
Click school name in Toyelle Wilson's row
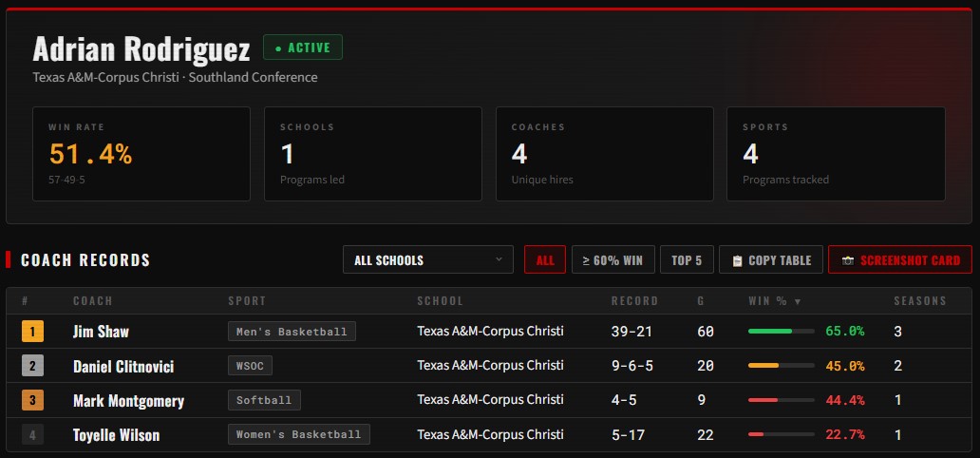(x=491, y=434)
